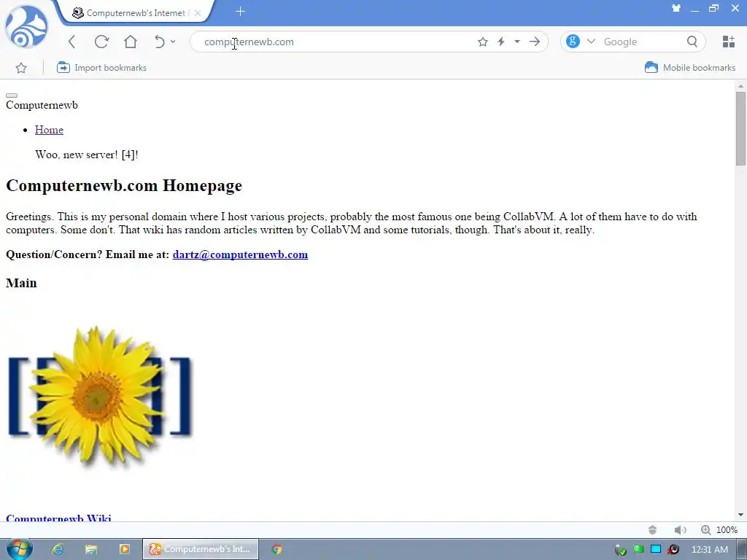Click the 12:31 AM clock

pyautogui.click(x=709, y=550)
